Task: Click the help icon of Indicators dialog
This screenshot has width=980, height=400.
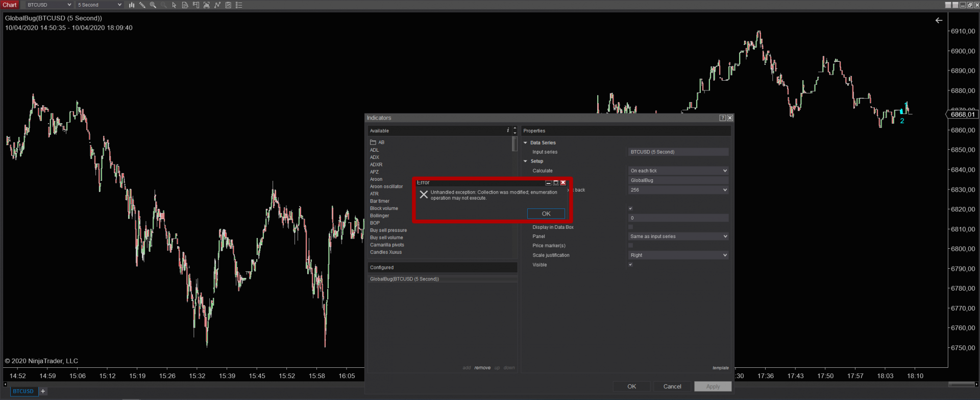Action: click(x=722, y=118)
